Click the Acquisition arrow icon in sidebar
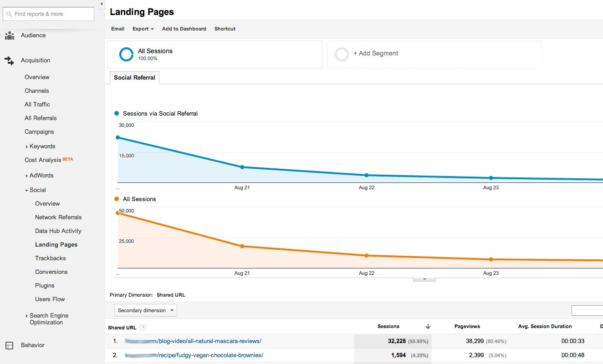This screenshot has height=364, width=603. pos(10,60)
